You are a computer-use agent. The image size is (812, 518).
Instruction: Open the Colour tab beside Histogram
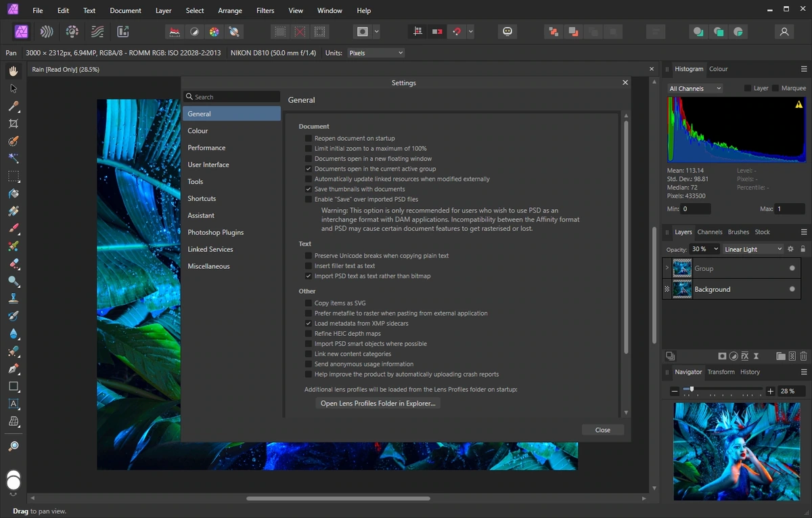click(718, 68)
